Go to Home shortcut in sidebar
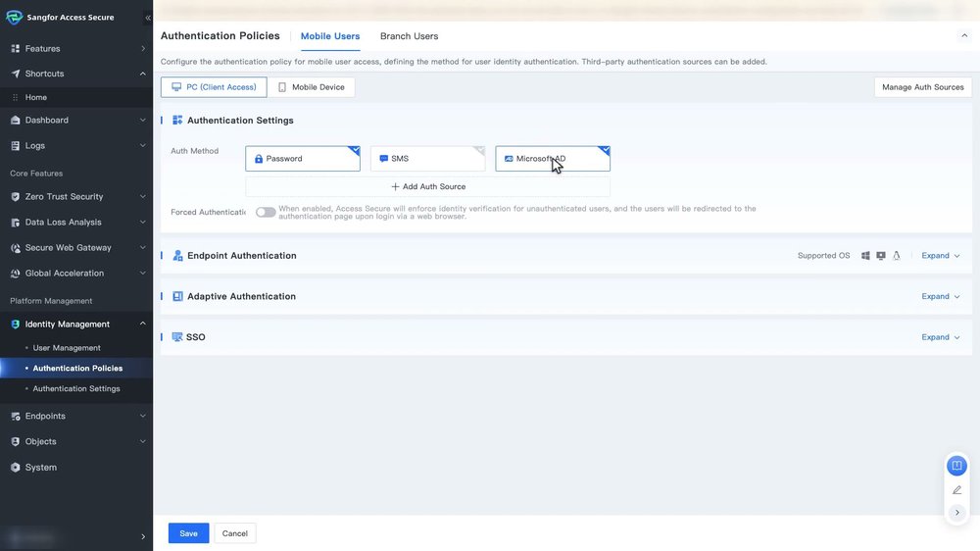Image resolution: width=980 pixels, height=551 pixels. click(x=35, y=98)
